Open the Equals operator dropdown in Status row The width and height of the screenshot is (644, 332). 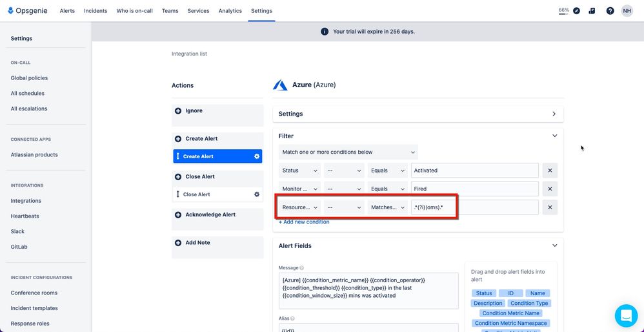point(387,171)
